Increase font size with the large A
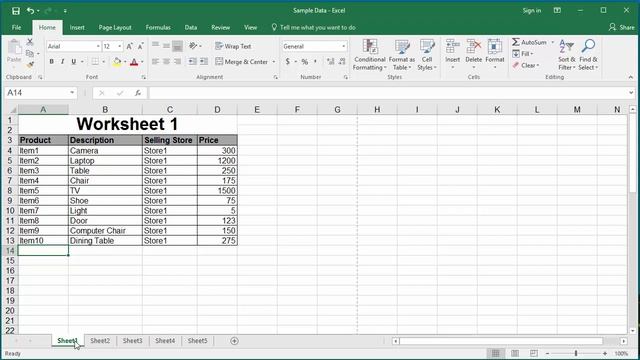Image resolution: width=640 pixels, height=360 pixels. point(129,47)
